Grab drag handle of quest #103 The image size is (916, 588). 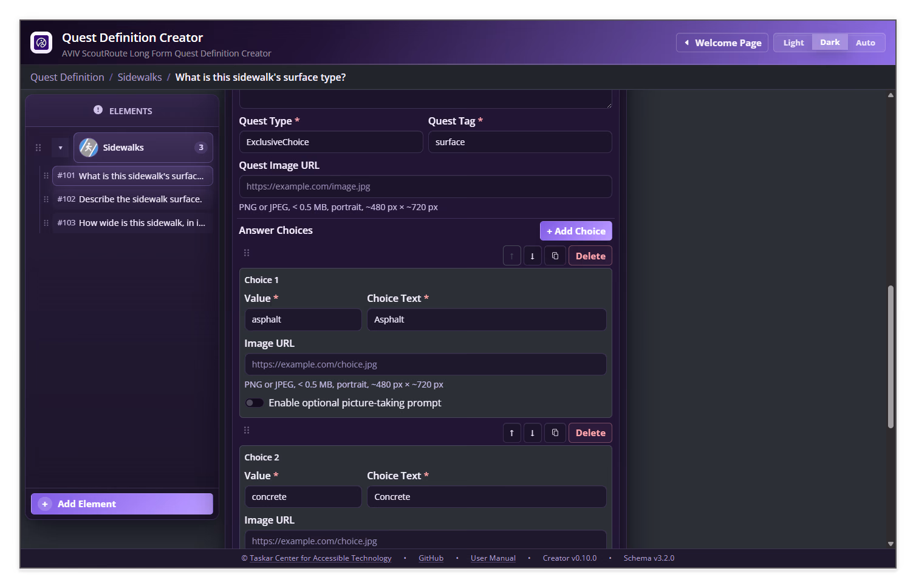pos(46,223)
